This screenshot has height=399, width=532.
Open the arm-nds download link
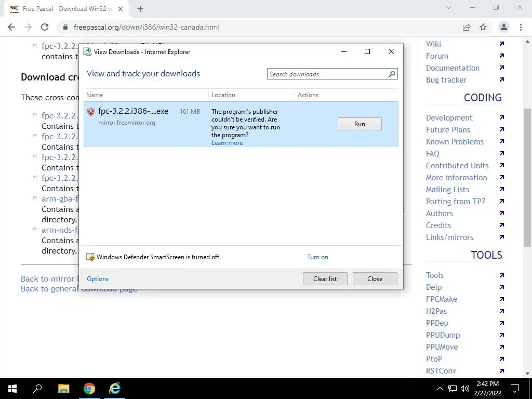[60, 230]
